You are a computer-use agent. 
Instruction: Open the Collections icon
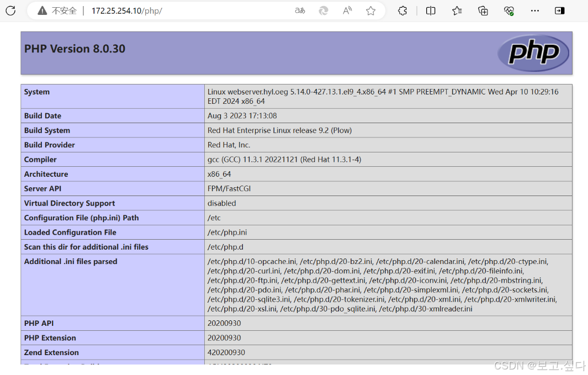[x=483, y=11]
